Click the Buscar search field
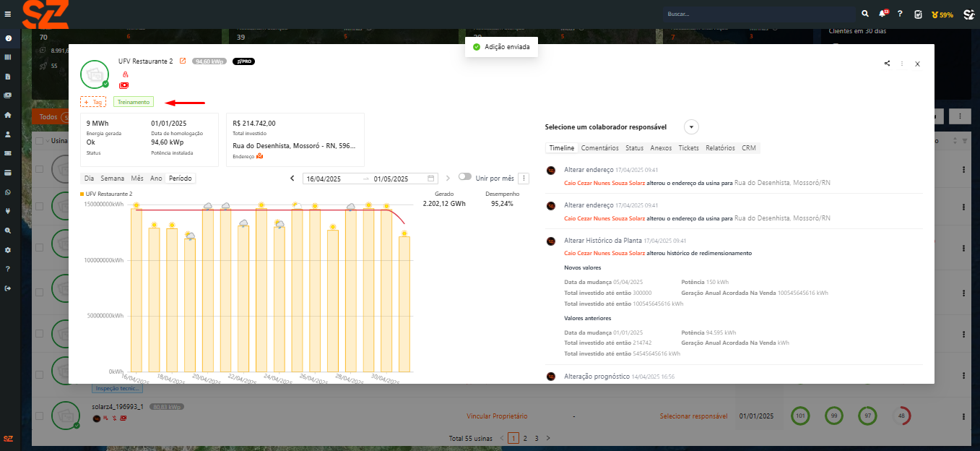Viewport: 980px width, 451px height. (758, 14)
